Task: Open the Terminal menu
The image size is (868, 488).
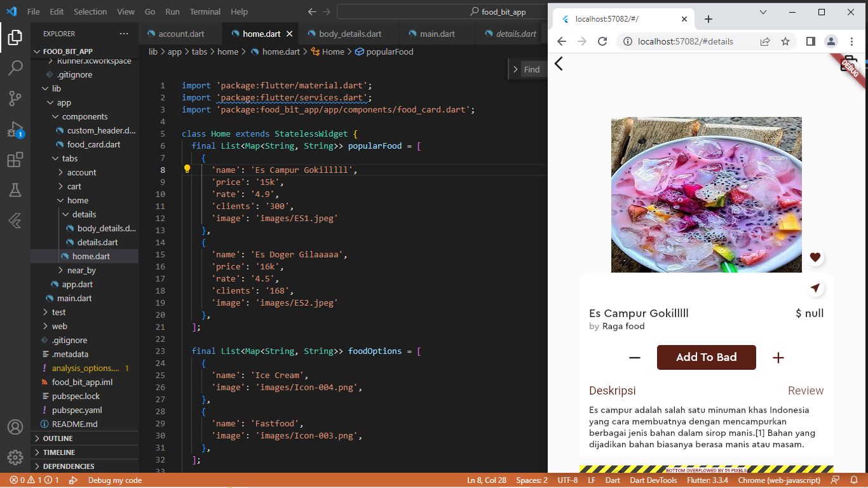Action: (x=205, y=11)
